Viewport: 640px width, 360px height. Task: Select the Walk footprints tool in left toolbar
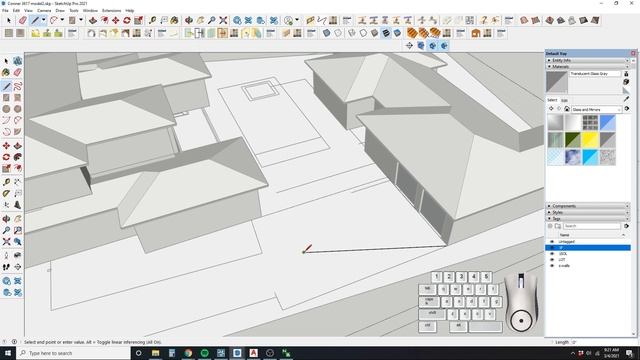[x=6, y=267]
